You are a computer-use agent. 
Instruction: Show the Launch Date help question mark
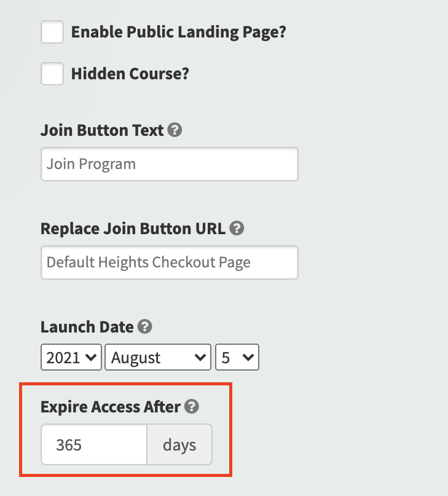[144, 326]
